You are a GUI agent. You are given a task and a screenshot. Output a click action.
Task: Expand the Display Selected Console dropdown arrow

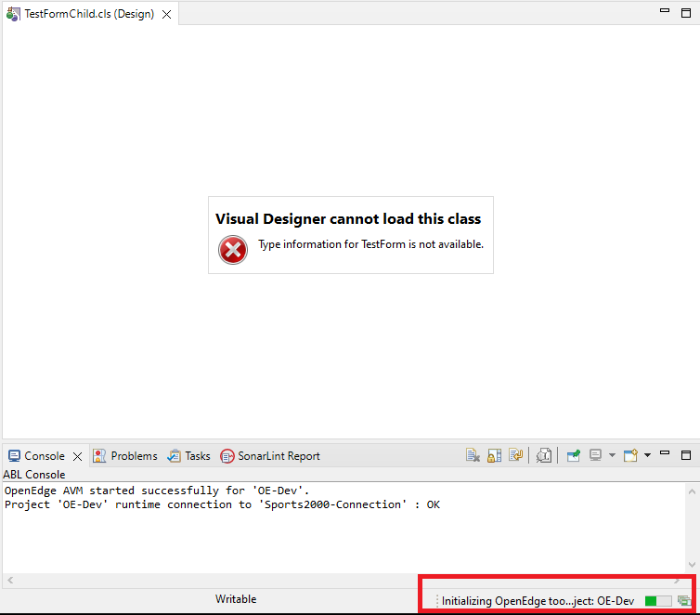(612, 455)
